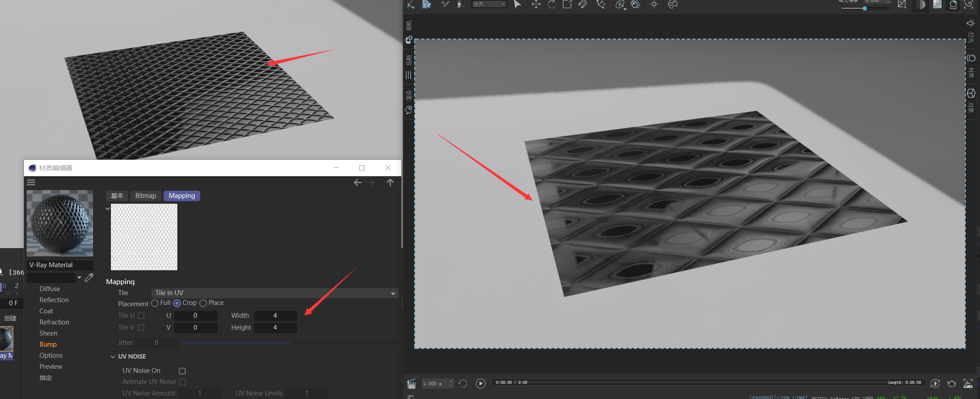980x399 pixels.
Task: Click the light icon on right sidebar
Action: [971, 23]
